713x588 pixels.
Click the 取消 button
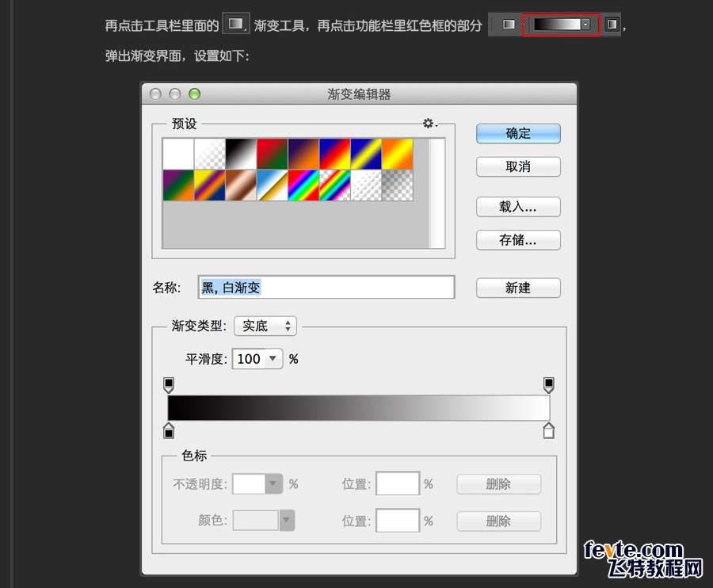pos(518,166)
